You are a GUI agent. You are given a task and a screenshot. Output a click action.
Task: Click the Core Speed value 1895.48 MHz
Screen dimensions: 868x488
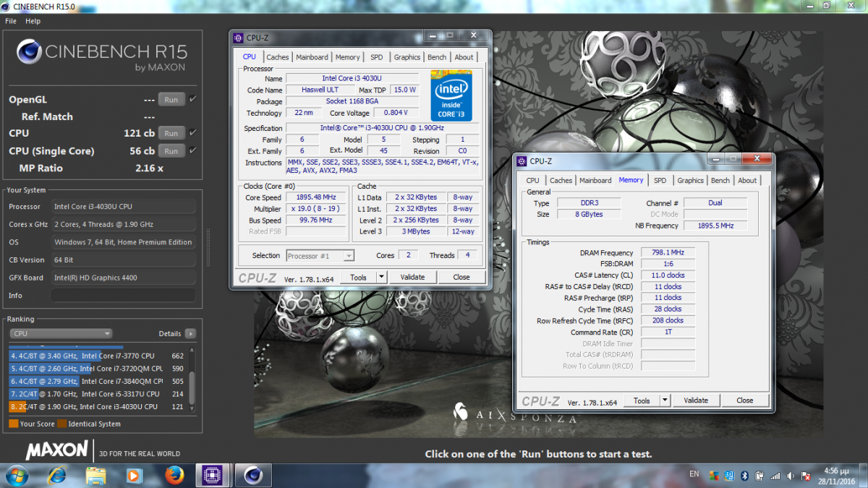tap(316, 197)
